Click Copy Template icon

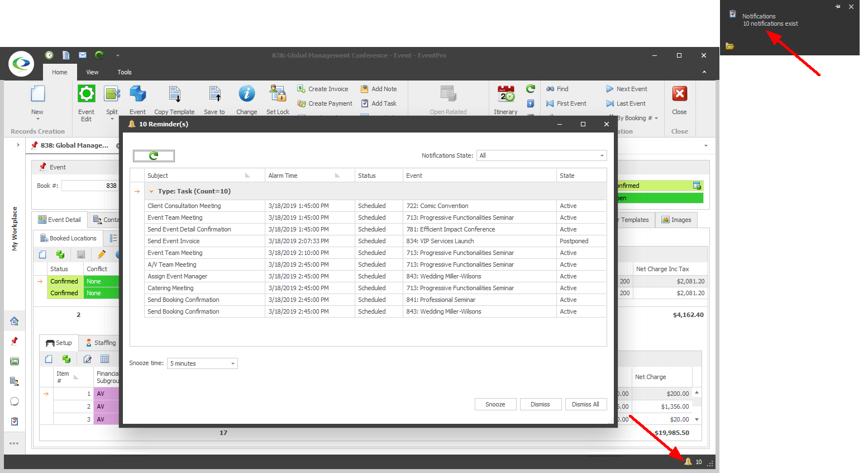[x=174, y=94]
